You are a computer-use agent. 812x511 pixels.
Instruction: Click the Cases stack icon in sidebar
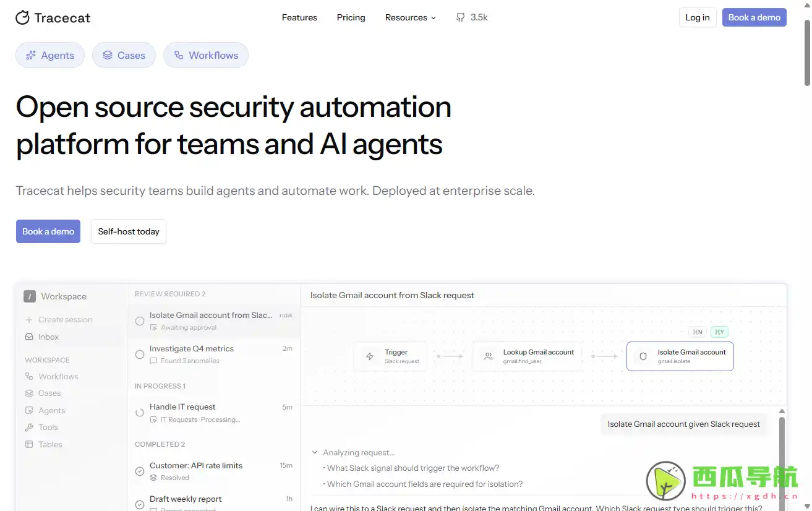click(x=29, y=393)
